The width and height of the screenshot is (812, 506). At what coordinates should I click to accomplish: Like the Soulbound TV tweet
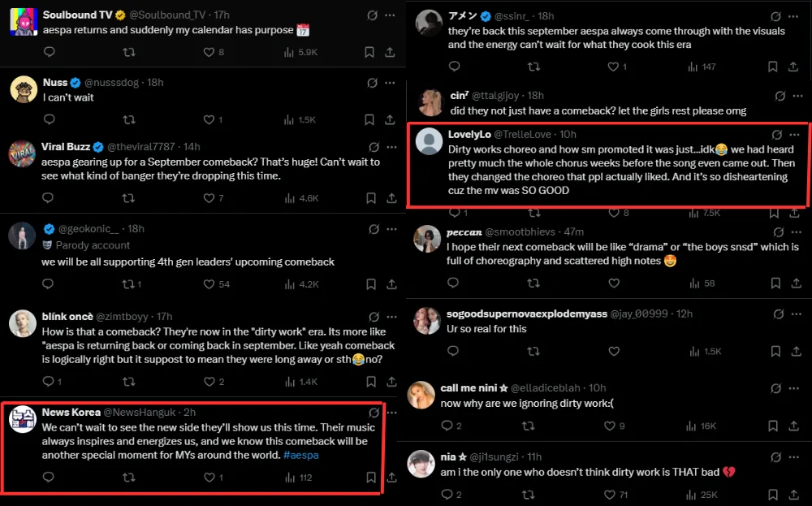(209, 52)
